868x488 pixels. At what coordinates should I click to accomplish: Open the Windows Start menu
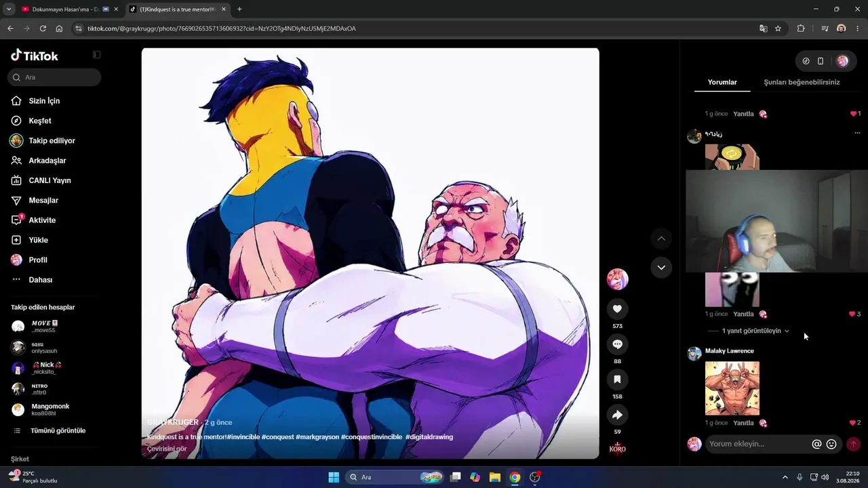tap(334, 477)
